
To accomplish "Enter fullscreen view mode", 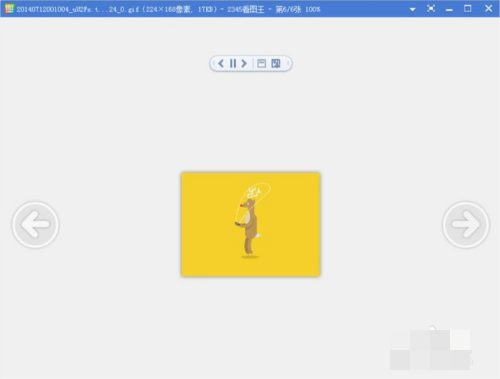I will pyautogui.click(x=431, y=9).
